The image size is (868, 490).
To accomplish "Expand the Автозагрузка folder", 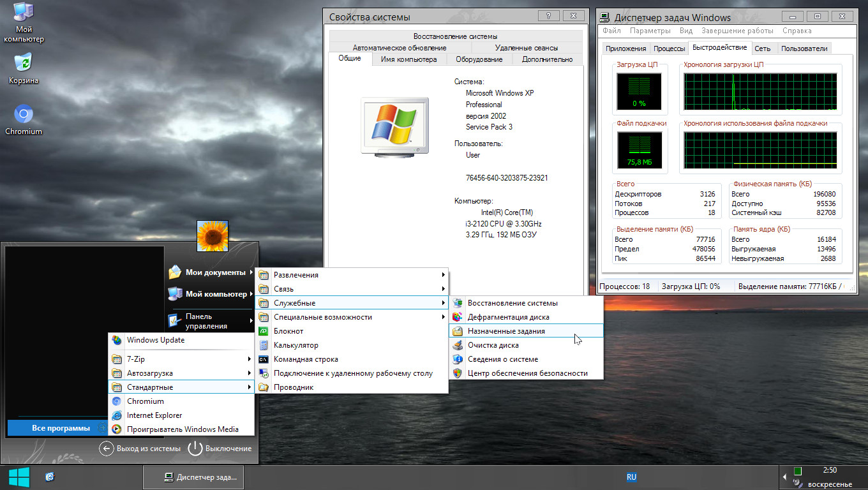I will pyautogui.click(x=181, y=373).
